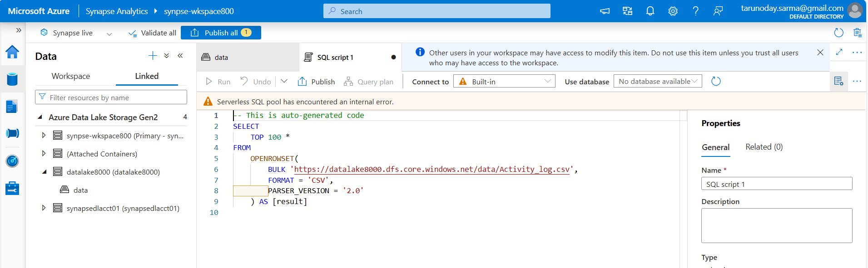
Task: Select the SQL script 1 tab
Action: [x=350, y=57]
